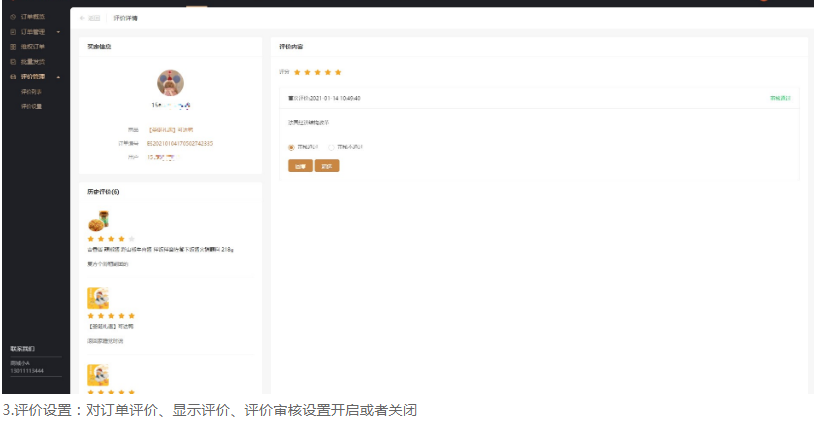Image resolution: width=814 pixels, height=430 pixels.
Task: Click the phone number 13011113444
Action: 27,371
